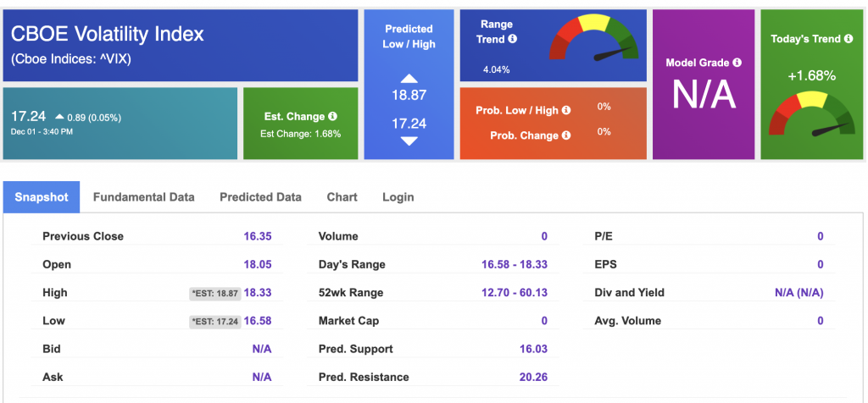Click the Today's Trend info icon
Viewport: 868px width, 403px height.
(x=848, y=39)
